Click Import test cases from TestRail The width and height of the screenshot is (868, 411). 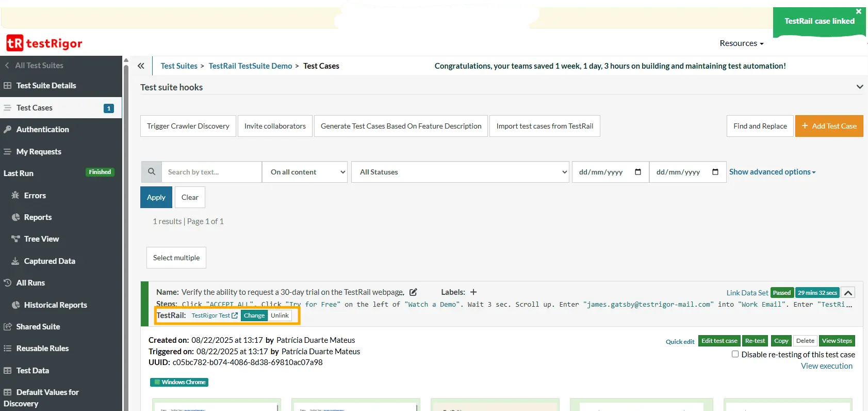545,126
